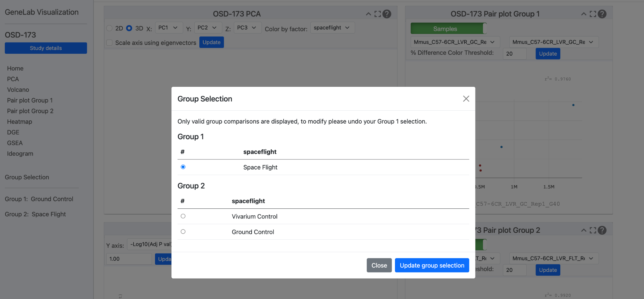The height and width of the screenshot is (299, 644).
Task: Select Space Flight radio in Group 1
Action: 183,167
